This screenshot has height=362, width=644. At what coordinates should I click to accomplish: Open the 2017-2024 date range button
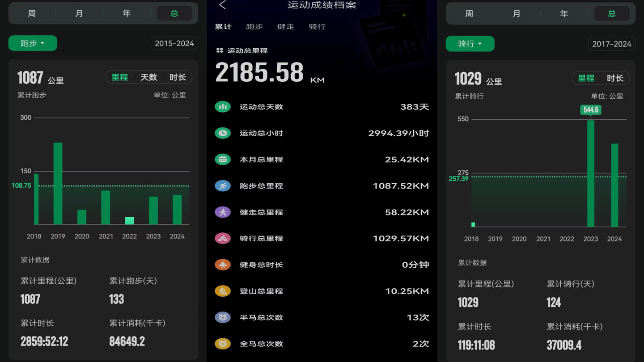pos(611,44)
